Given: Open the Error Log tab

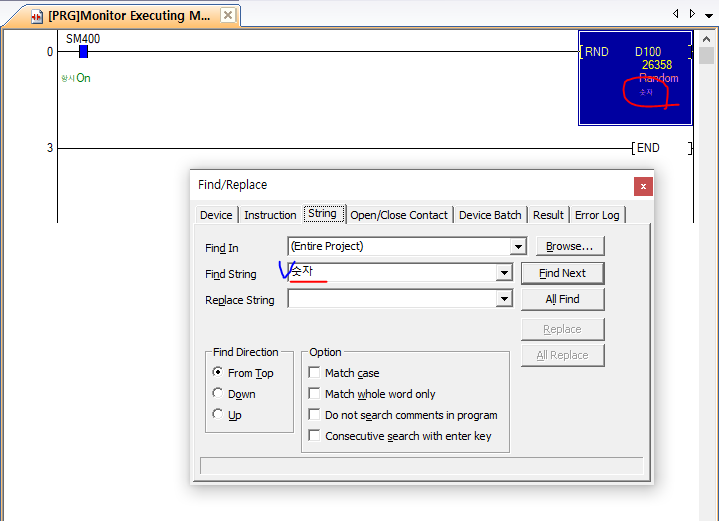Looking at the screenshot, I should click(x=597, y=215).
